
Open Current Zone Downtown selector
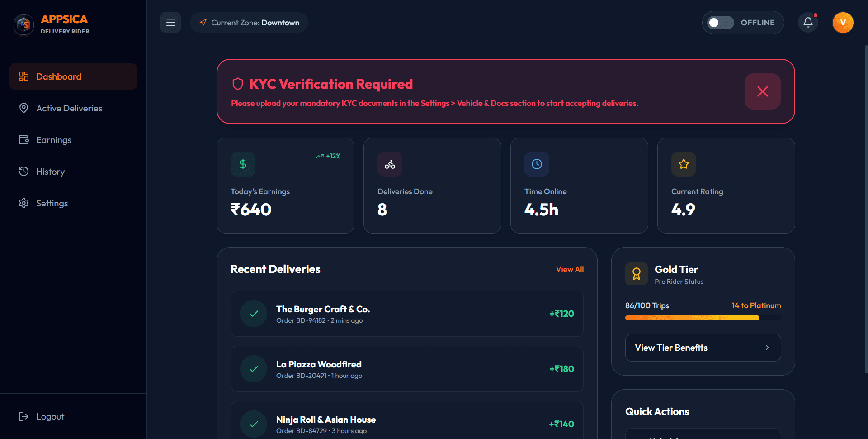(x=249, y=23)
